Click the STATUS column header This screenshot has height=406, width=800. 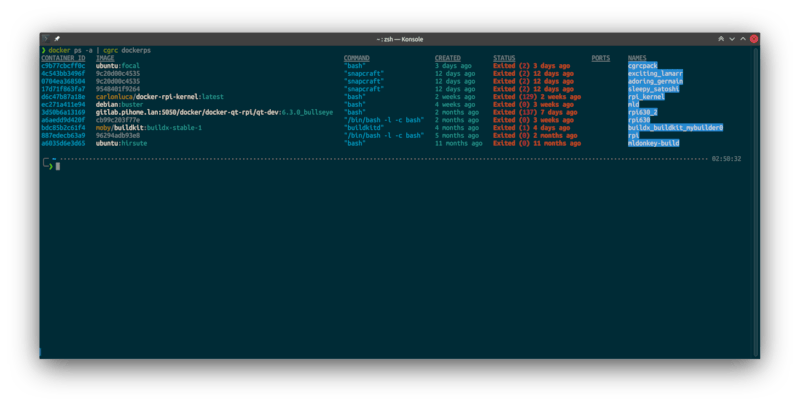click(504, 58)
